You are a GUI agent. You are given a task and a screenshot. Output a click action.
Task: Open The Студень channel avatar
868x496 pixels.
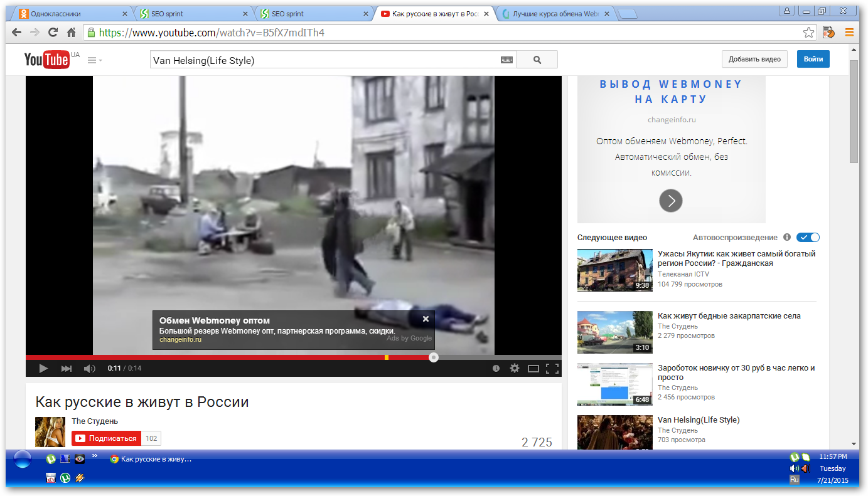50,432
